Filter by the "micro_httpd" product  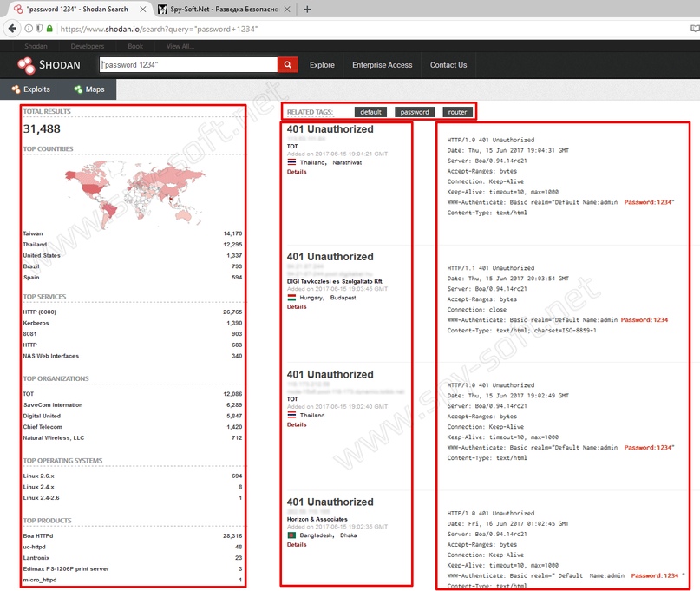point(133,580)
